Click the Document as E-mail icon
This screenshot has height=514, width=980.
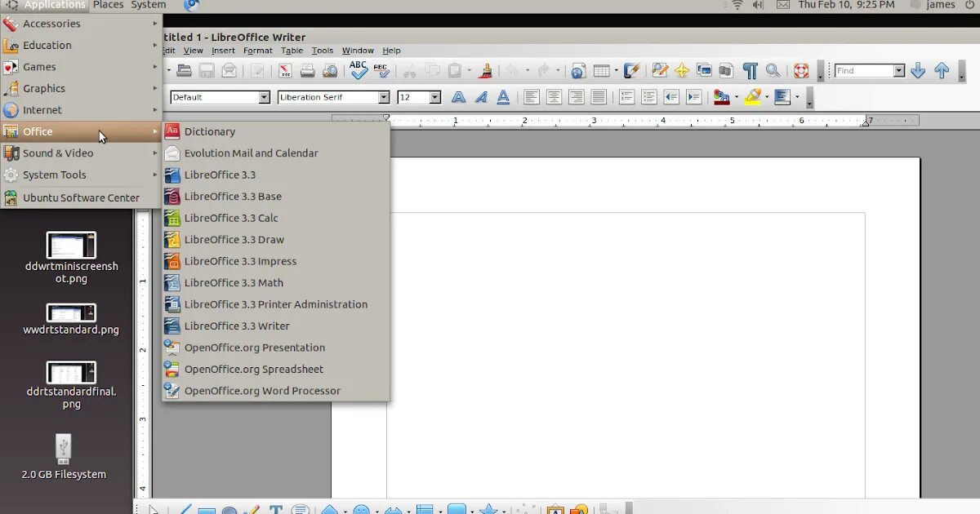tap(229, 71)
